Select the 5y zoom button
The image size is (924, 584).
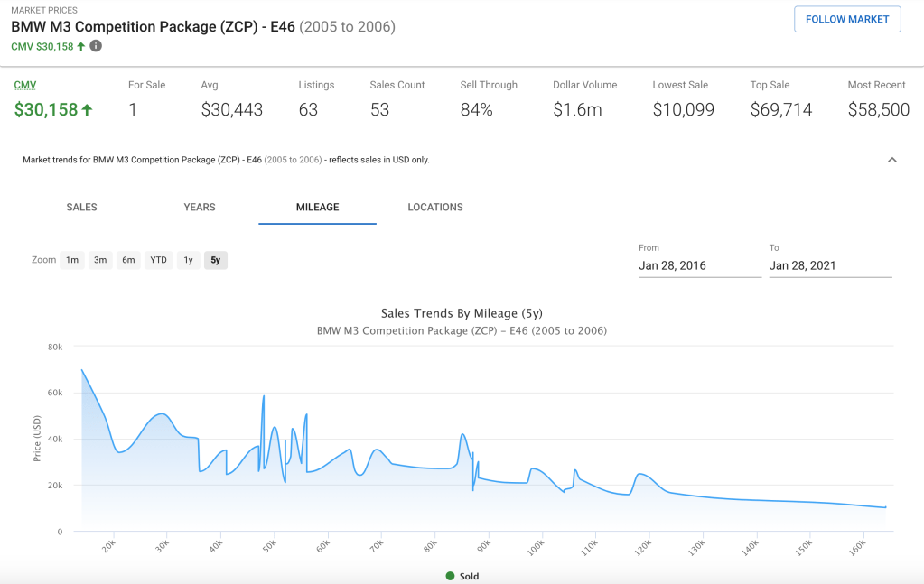[x=215, y=260]
